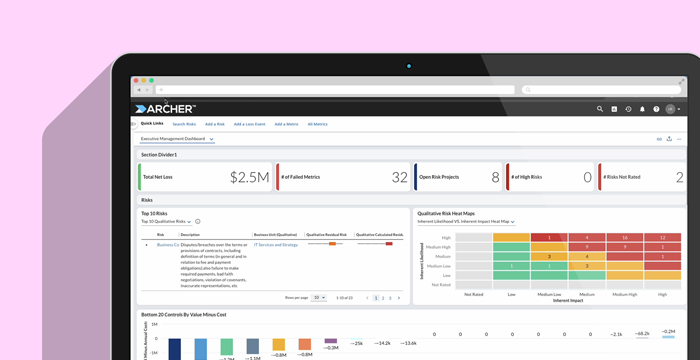The image size is (700, 360).
Task: Open the Add a Loss Event link
Action: (250, 124)
